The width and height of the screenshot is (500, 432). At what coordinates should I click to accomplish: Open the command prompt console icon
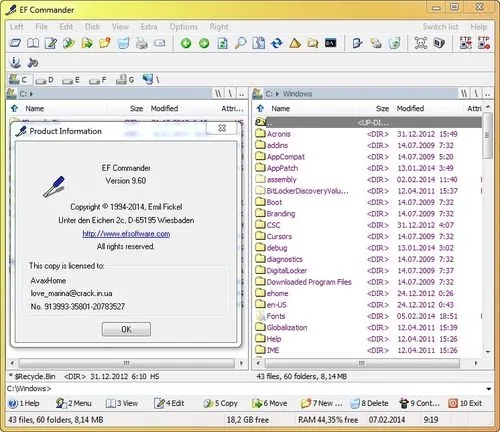click(330, 43)
